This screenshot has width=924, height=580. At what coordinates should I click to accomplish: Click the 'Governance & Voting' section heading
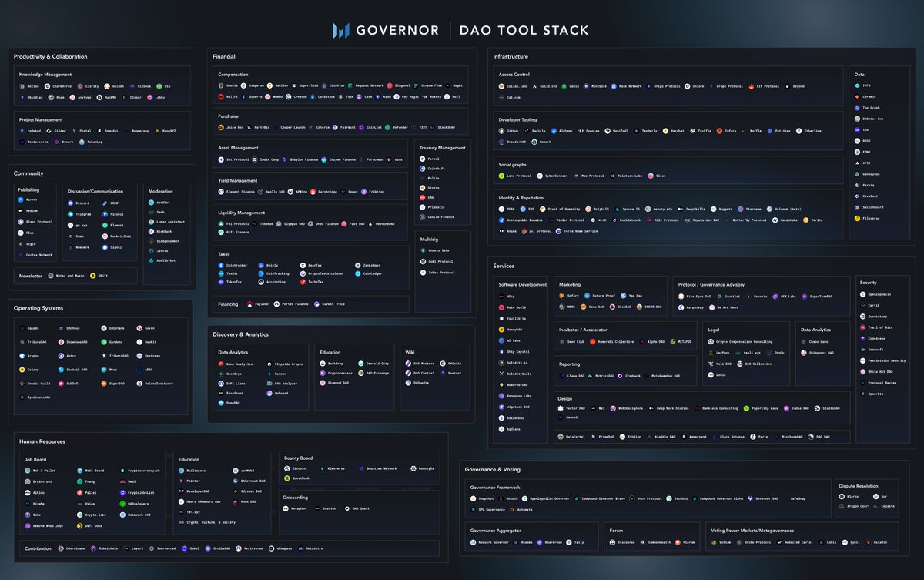(492, 469)
